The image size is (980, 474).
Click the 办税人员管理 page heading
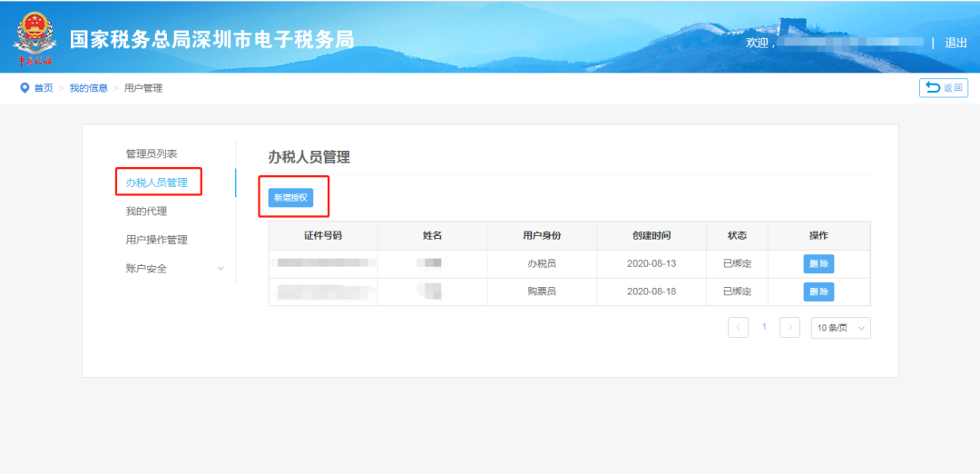click(x=309, y=157)
